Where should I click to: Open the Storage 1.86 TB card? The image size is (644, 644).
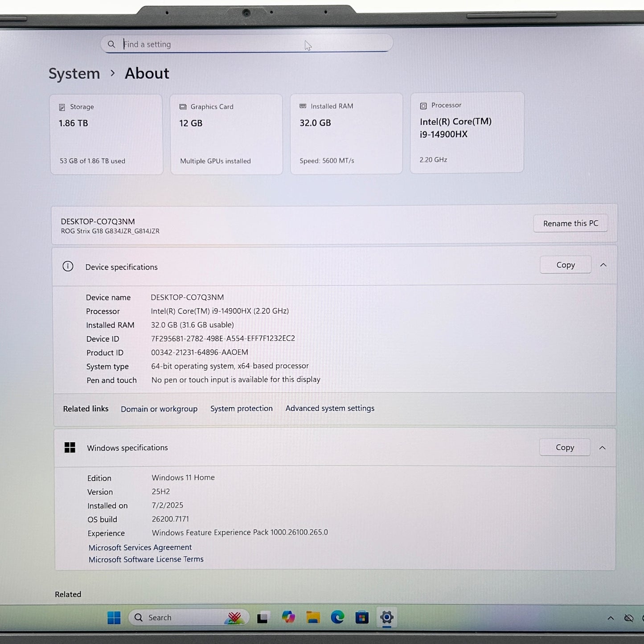pyautogui.click(x=107, y=134)
